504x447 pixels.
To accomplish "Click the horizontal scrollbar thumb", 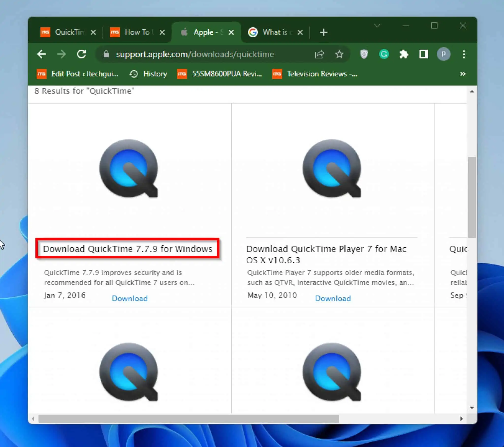I will (x=188, y=418).
